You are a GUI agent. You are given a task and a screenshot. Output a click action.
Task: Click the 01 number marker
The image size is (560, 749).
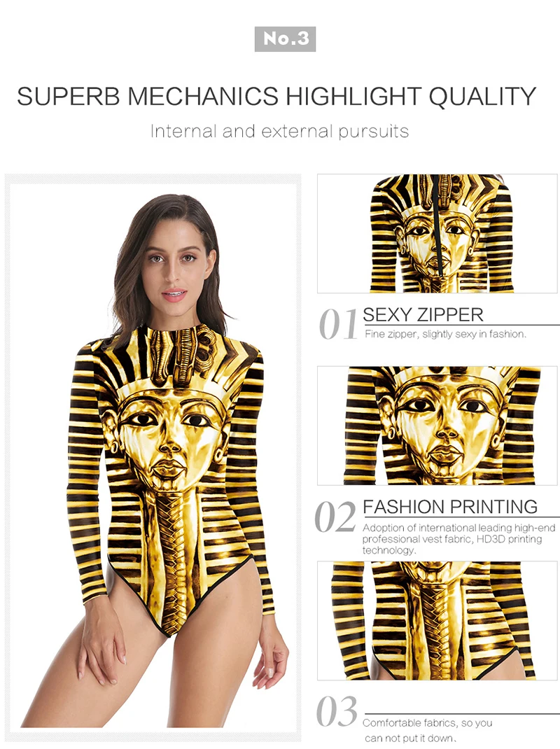(338, 324)
